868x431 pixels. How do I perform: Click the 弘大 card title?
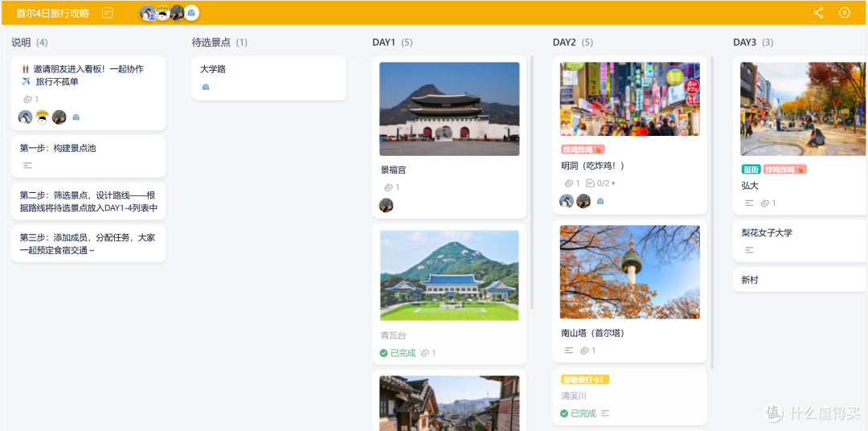click(750, 186)
